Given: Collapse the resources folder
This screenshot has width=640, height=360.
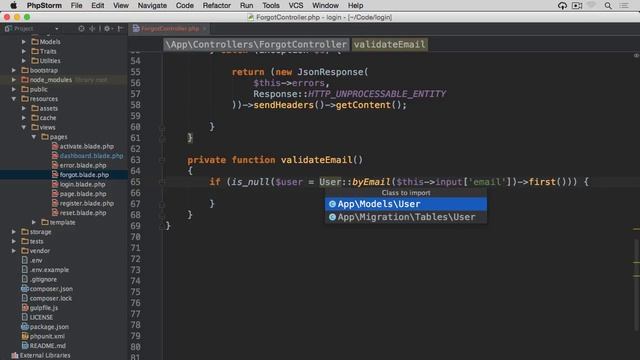Looking at the screenshot, I should point(14,99).
